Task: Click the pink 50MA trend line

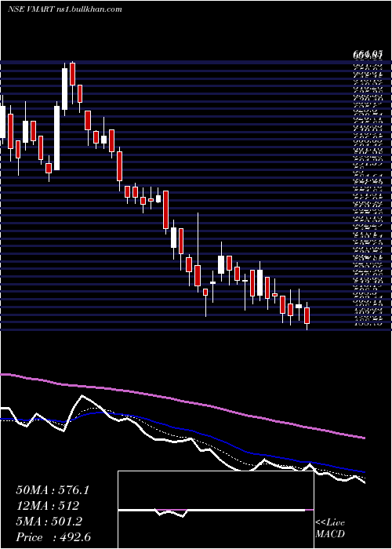Action: 182,400
